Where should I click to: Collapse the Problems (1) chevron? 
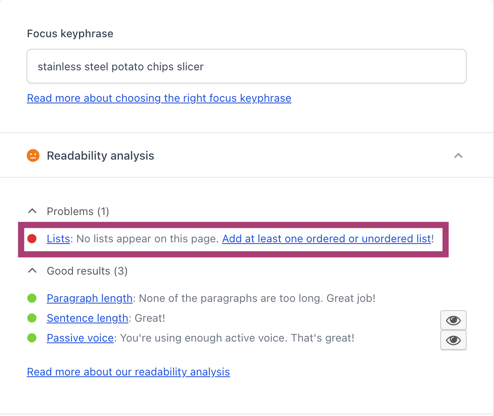coord(32,211)
